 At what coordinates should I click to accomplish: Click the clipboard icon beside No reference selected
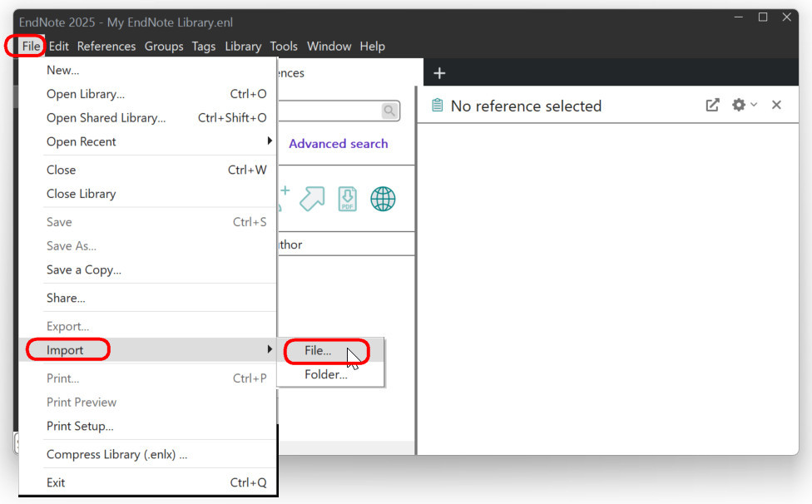pyautogui.click(x=437, y=106)
